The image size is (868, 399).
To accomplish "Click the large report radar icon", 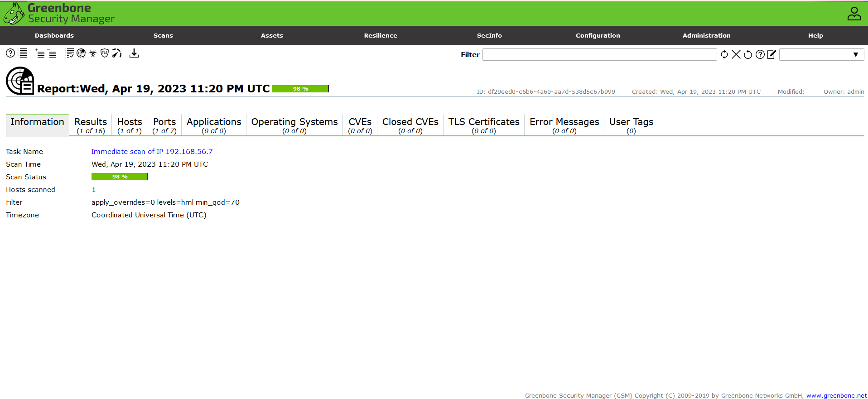I will 20,81.
